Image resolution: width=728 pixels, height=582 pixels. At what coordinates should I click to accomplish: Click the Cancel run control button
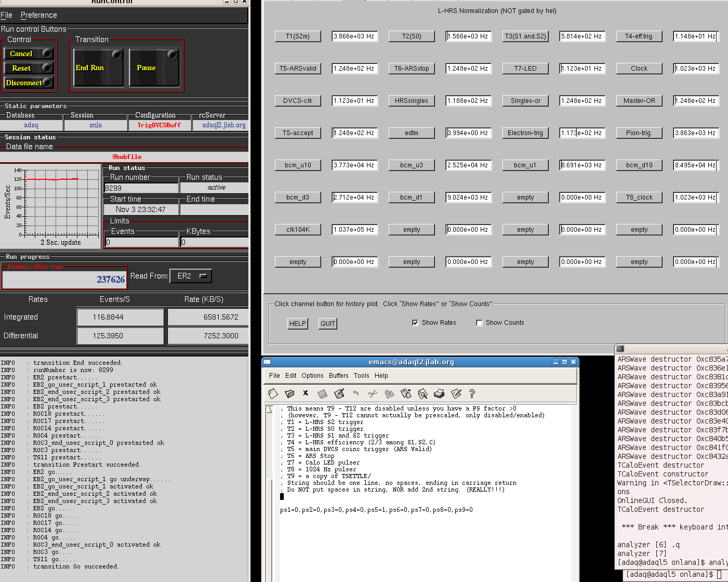pyautogui.click(x=29, y=54)
